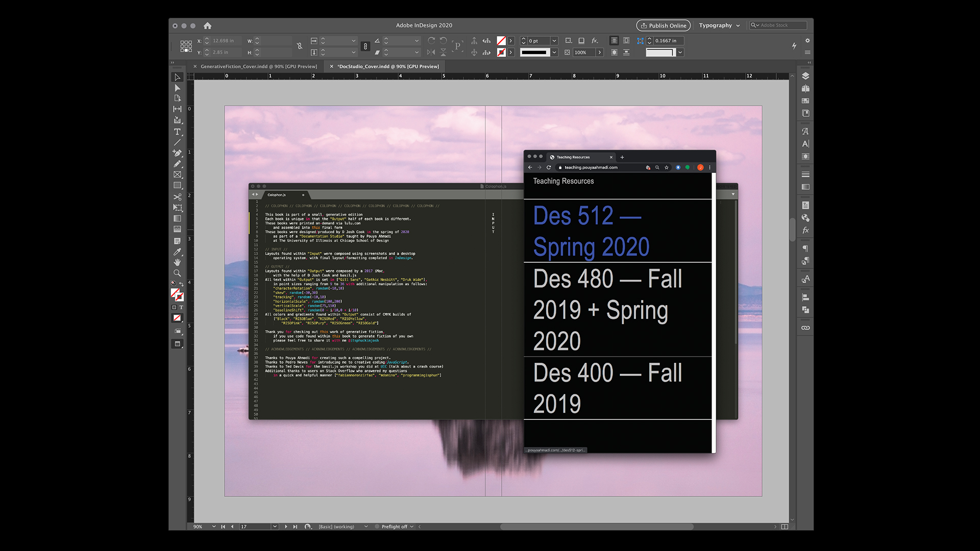Open the Links panel icon

click(x=805, y=328)
